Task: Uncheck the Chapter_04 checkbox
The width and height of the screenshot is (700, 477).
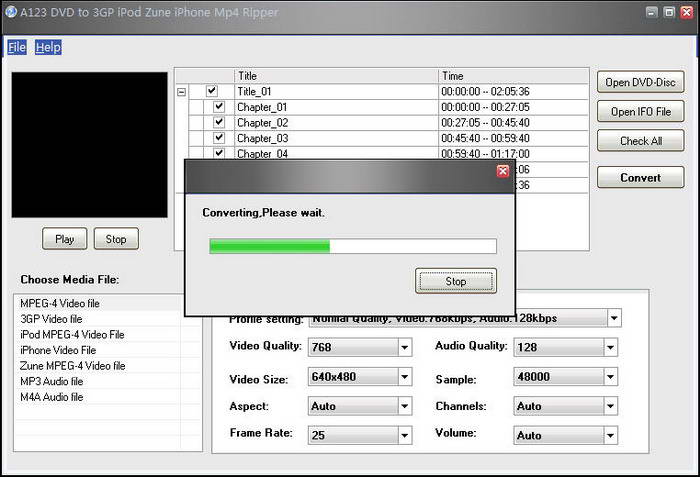Action: (219, 153)
